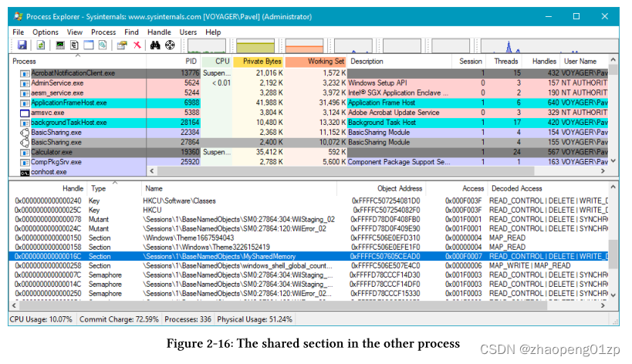Open the View menu
This screenshot has width=632, height=364.
(x=75, y=32)
